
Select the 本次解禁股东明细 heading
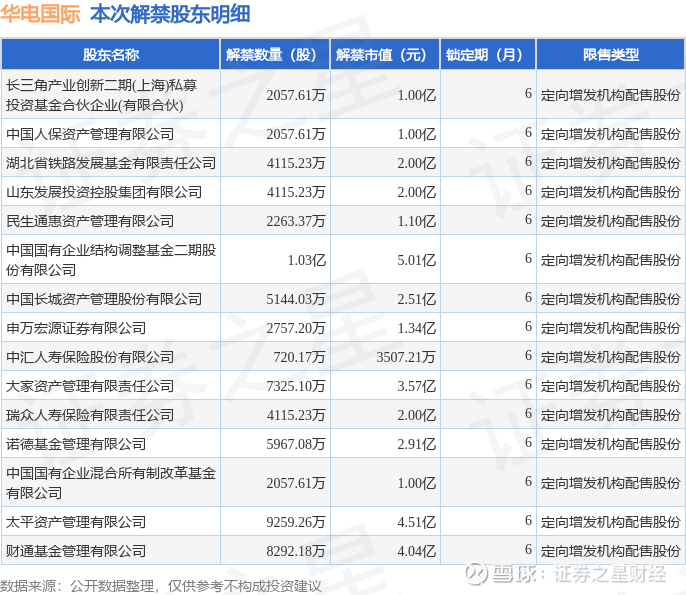click(x=170, y=14)
